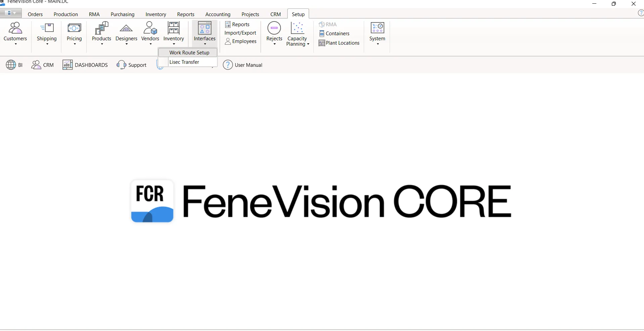Open Reports setup in the ribbon

pos(237,25)
